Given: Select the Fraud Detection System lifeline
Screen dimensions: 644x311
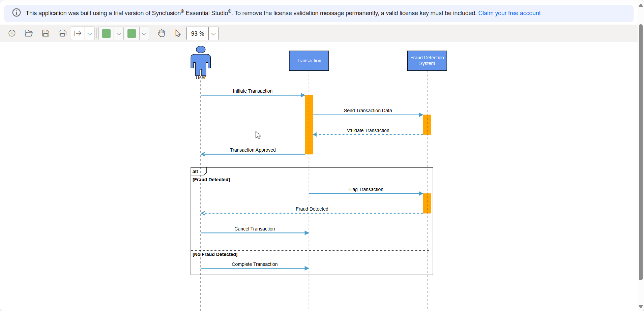Looking at the screenshot, I should click(x=427, y=61).
